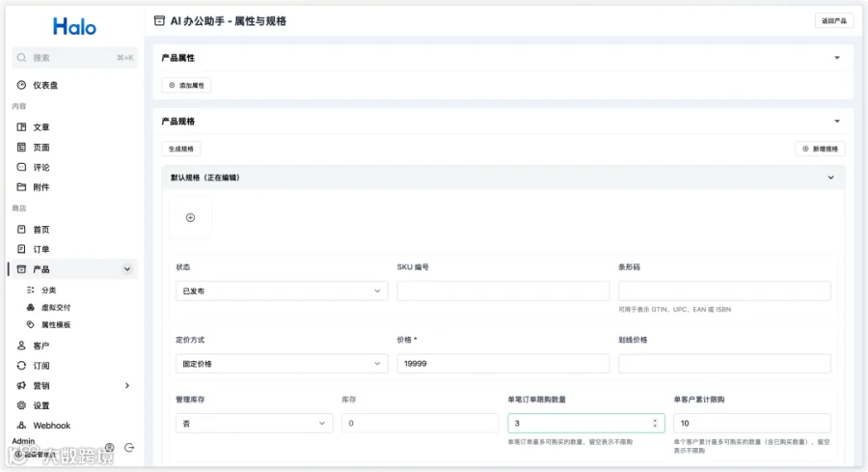Viewport: 868px width, 472px height.
Task: Click the Halo logo
Action: 74,26
